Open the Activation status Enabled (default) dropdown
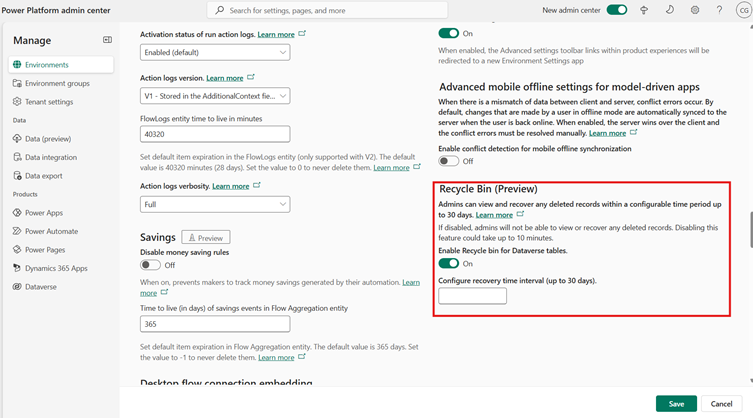Image resolution: width=753 pixels, height=418 pixels. point(215,52)
